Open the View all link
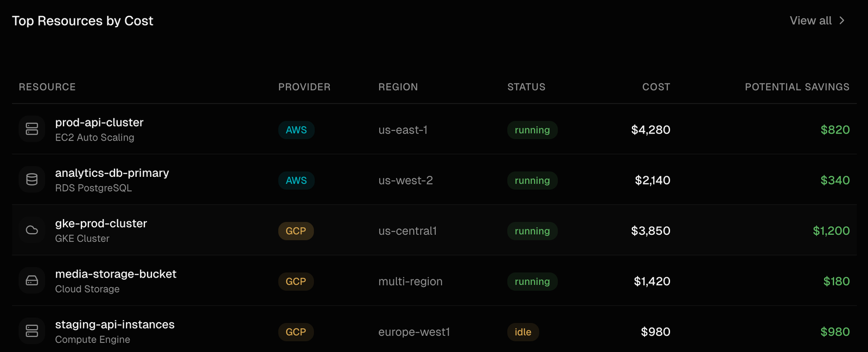868x352 pixels. [810, 20]
